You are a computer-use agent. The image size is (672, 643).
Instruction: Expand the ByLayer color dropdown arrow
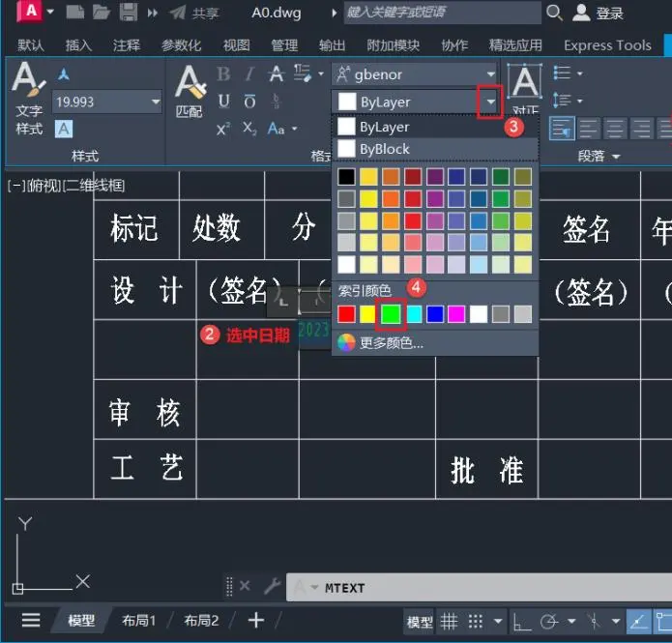[x=490, y=102]
